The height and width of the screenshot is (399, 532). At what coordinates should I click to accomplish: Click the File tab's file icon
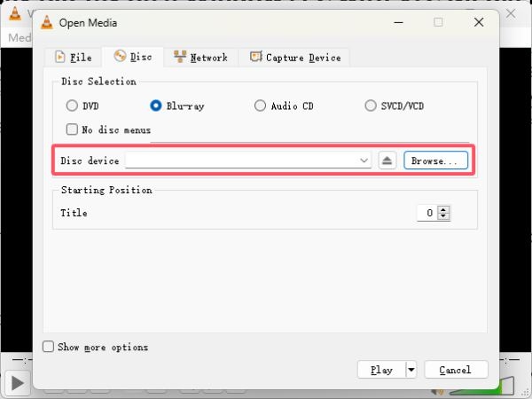[60, 57]
